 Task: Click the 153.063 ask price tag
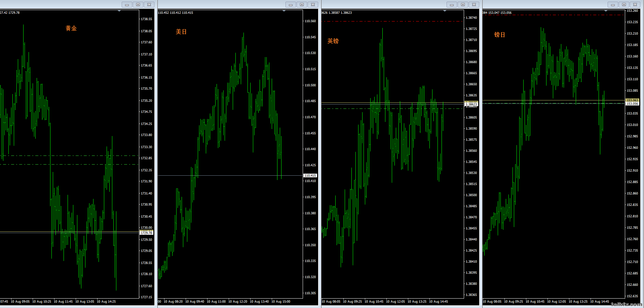pyautogui.click(x=632, y=100)
